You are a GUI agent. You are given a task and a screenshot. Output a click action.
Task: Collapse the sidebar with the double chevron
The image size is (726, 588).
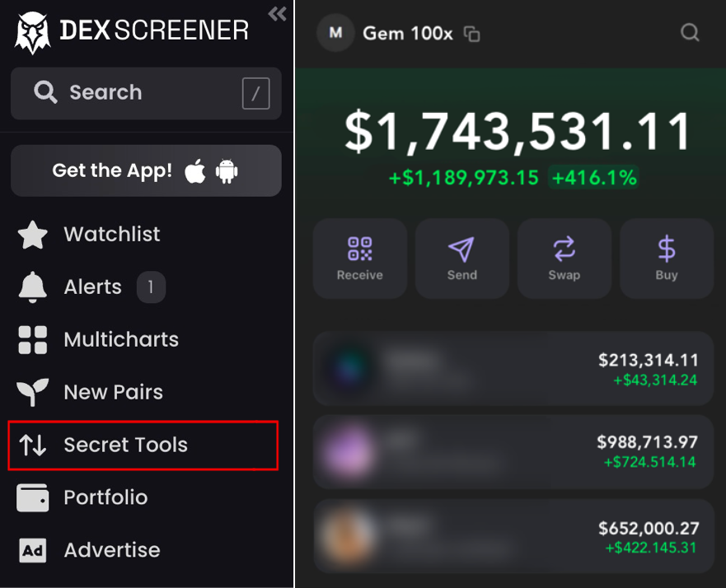point(278,14)
